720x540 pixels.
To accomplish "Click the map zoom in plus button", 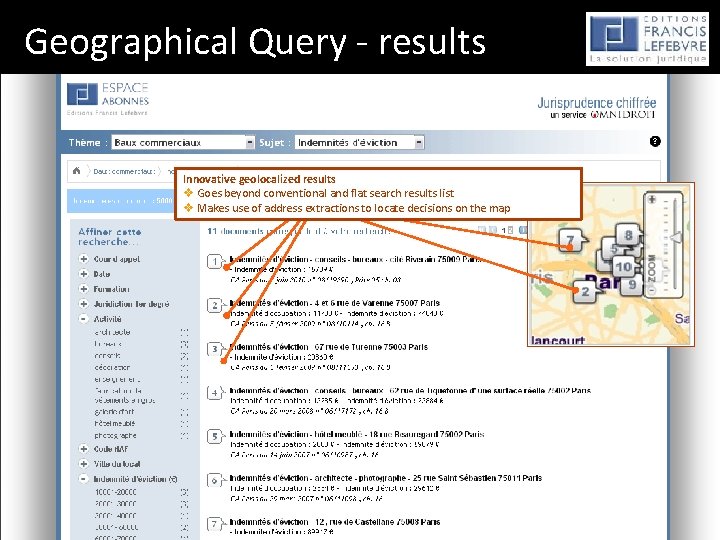I will pos(652,199).
